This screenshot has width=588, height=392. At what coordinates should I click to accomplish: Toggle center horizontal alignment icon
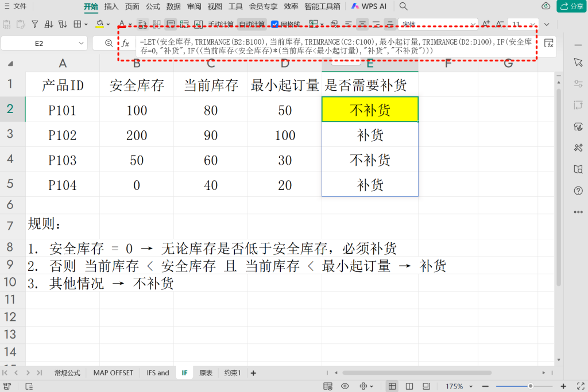[362, 24]
